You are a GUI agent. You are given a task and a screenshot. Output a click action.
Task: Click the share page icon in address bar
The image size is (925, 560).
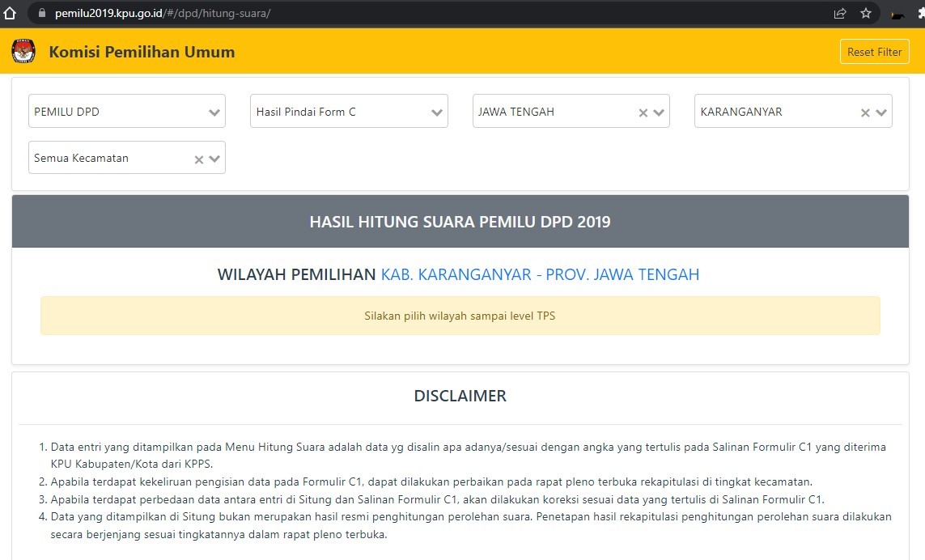tap(840, 13)
